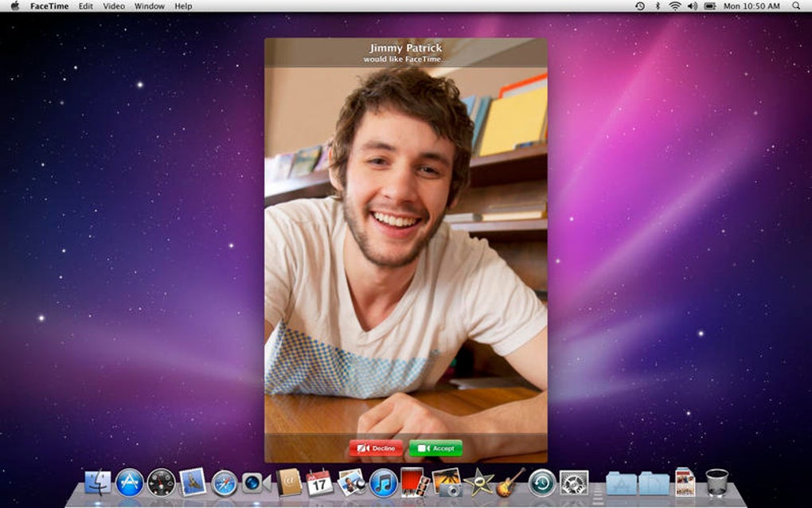Decline the incoming FaceTime call
812x508 pixels.
click(376, 448)
